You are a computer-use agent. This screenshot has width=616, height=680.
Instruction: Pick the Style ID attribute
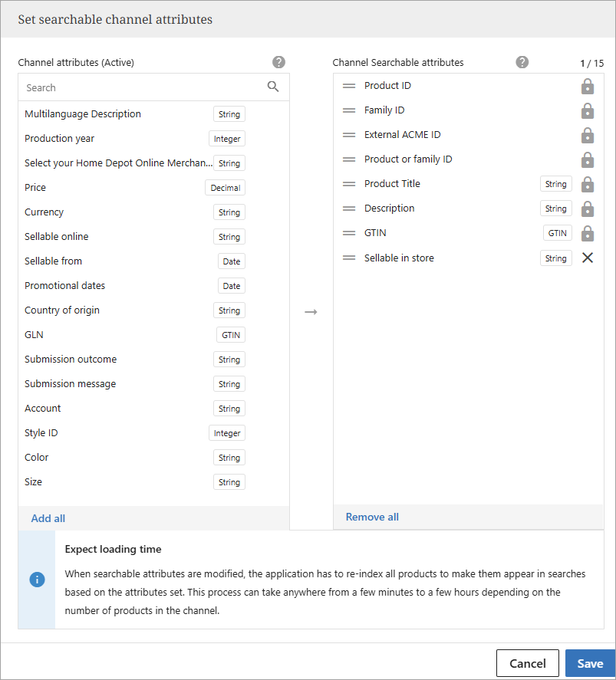(x=41, y=433)
